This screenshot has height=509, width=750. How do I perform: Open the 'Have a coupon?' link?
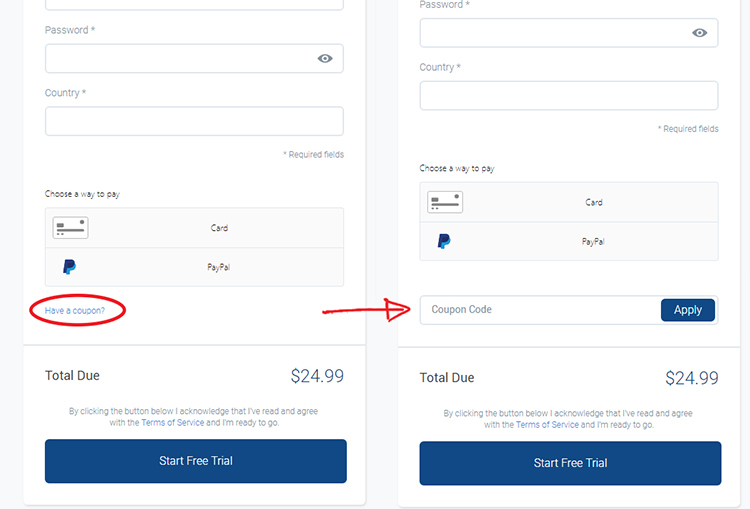75,310
